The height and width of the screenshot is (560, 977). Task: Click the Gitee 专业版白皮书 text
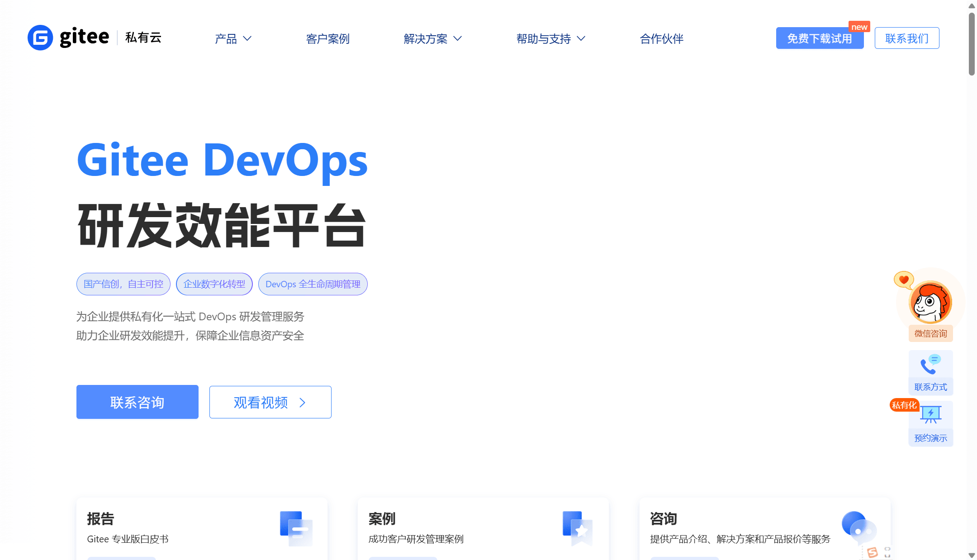click(128, 539)
